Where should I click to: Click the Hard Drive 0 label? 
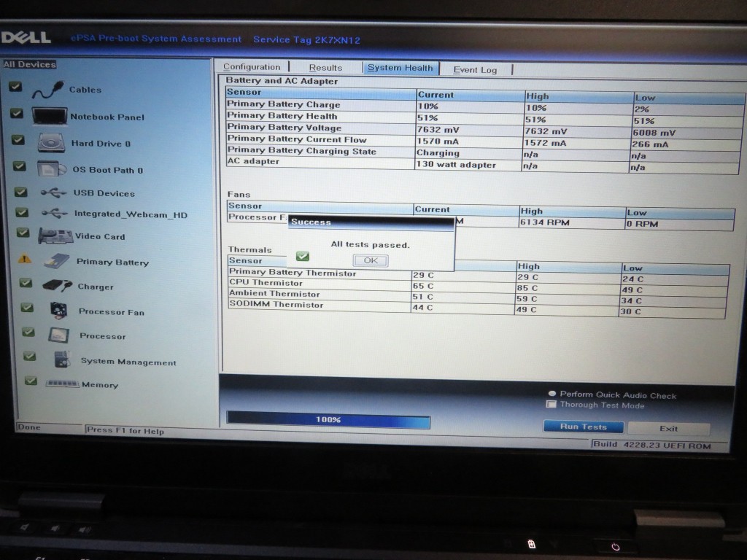point(101,144)
